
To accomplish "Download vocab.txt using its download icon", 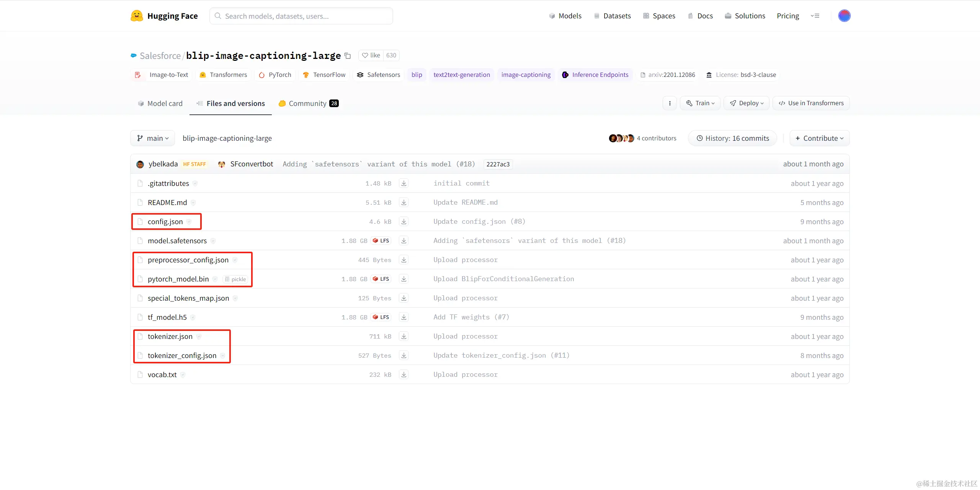I will 403,374.
